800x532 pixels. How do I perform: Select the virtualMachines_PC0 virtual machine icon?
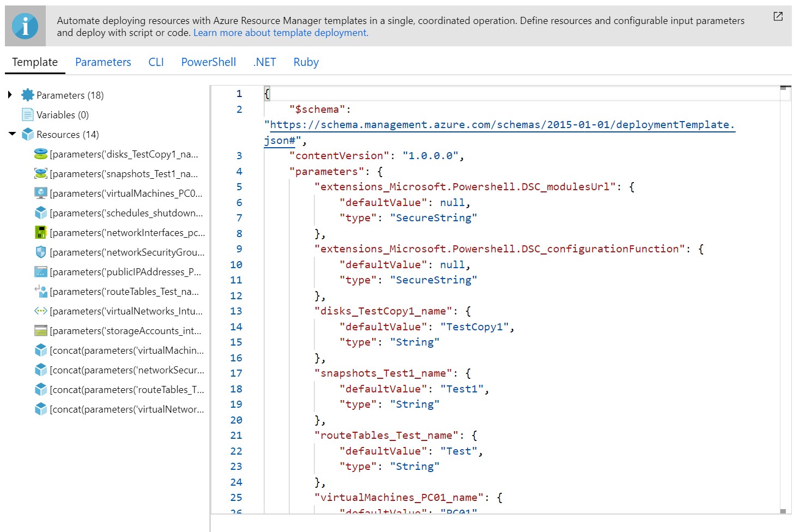click(41, 193)
